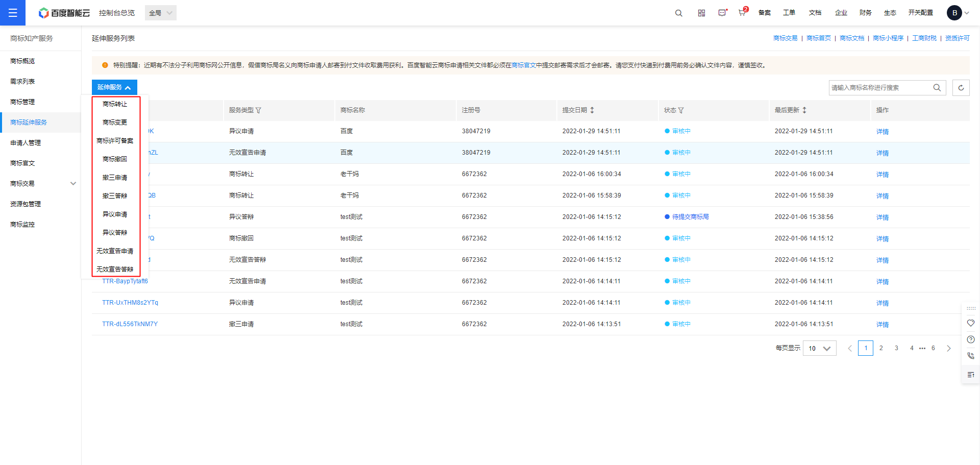This screenshot has width=980, height=465.
Task: Filter by 服务类型 funnel icon
Action: point(258,110)
